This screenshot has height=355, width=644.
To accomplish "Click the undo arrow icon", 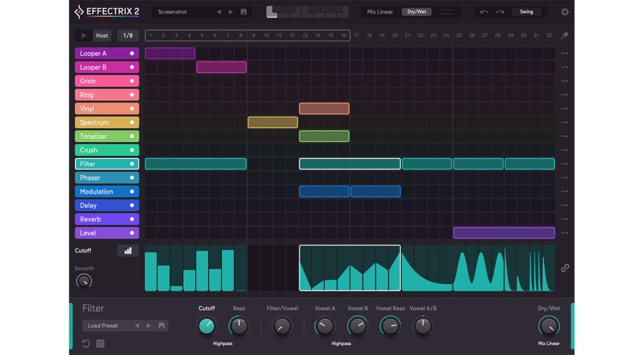I will (484, 12).
